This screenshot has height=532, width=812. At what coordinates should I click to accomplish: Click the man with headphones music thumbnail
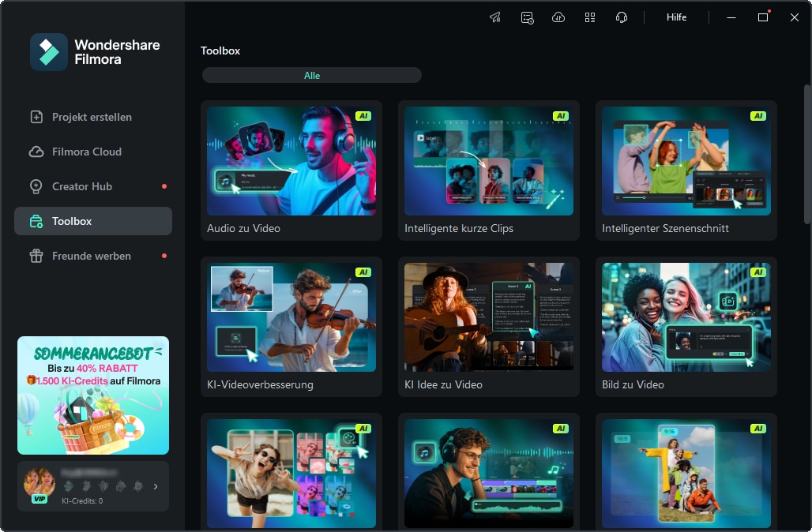489,474
